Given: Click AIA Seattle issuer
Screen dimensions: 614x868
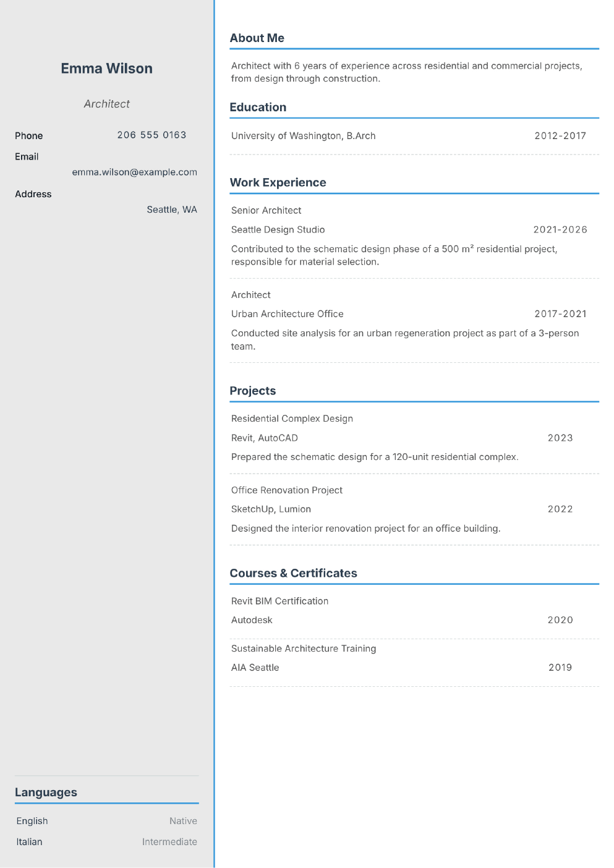Looking at the screenshot, I should click(x=255, y=668).
